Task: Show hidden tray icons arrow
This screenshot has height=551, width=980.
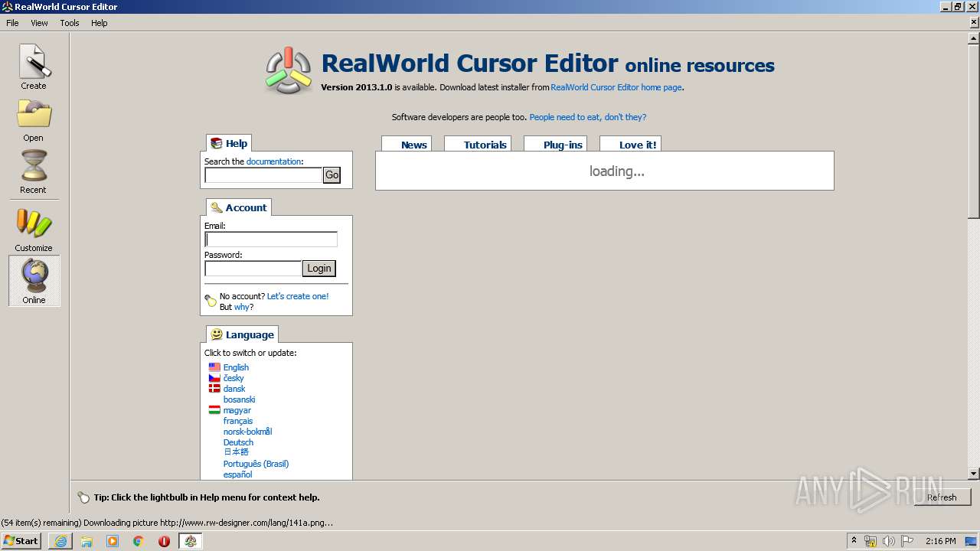Action: click(x=854, y=541)
